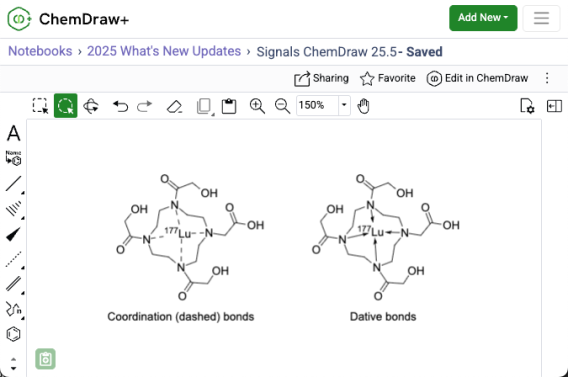The height and width of the screenshot is (377, 568).
Task: Open the Add New dropdown button
Action: coord(483,18)
